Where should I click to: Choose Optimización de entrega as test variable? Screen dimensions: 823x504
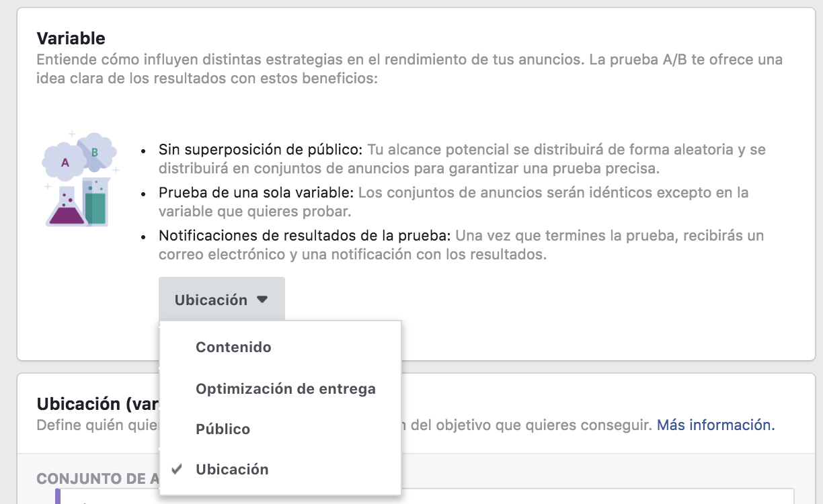pyautogui.click(x=285, y=388)
